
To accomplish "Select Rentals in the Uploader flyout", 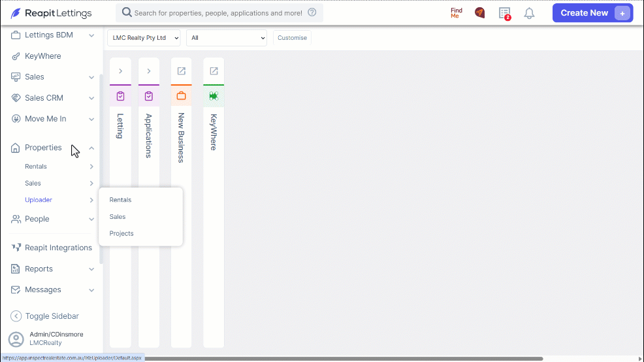I will 120,200.
